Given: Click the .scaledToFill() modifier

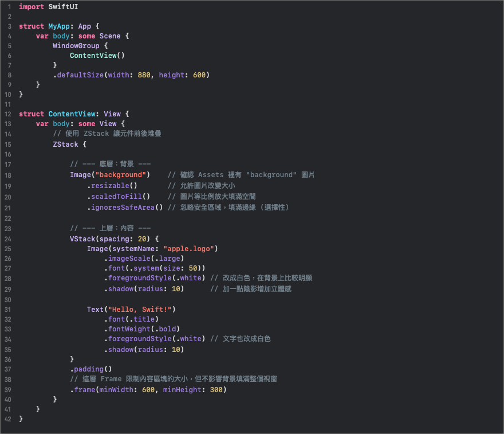Looking at the screenshot, I should (119, 196).
